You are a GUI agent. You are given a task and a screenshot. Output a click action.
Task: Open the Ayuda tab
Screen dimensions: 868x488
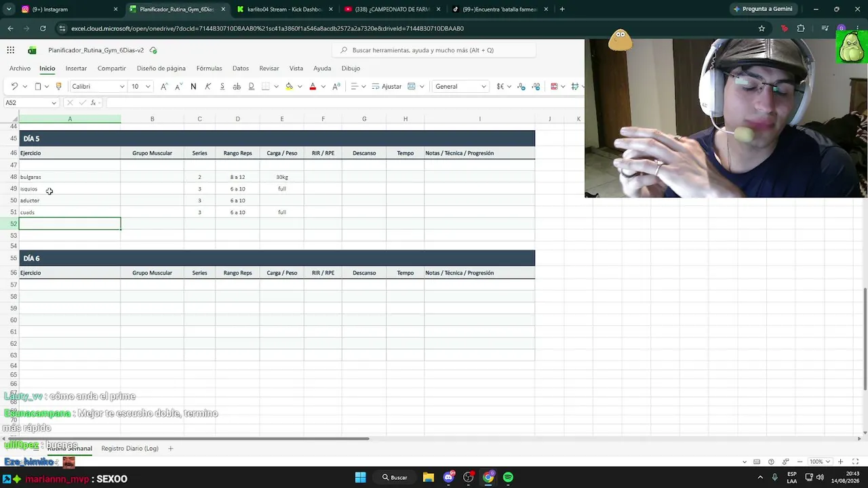click(x=322, y=68)
